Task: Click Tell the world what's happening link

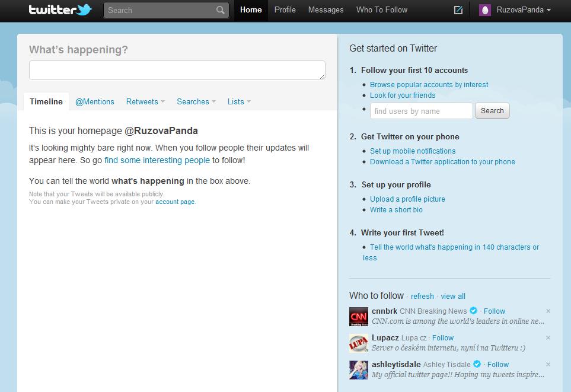Action: [451, 252]
